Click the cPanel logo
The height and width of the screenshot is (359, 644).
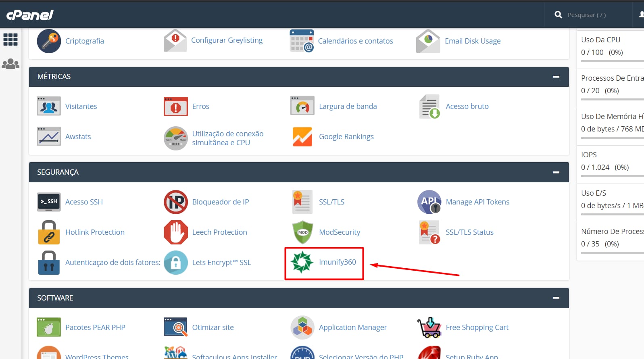(30, 15)
